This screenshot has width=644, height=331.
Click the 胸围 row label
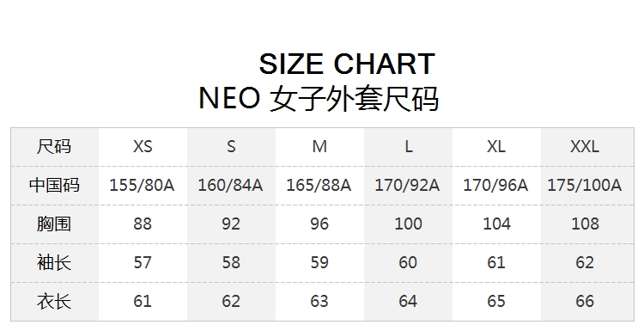(54, 224)
